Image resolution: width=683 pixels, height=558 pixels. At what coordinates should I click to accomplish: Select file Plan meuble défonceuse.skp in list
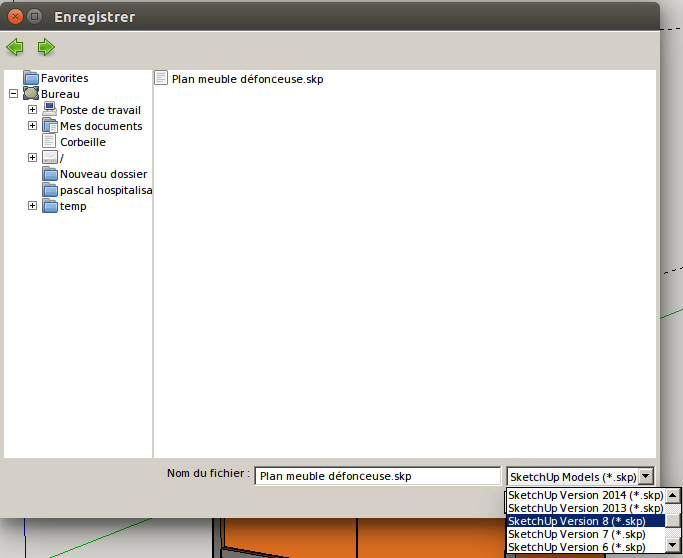tap(247, 79)
